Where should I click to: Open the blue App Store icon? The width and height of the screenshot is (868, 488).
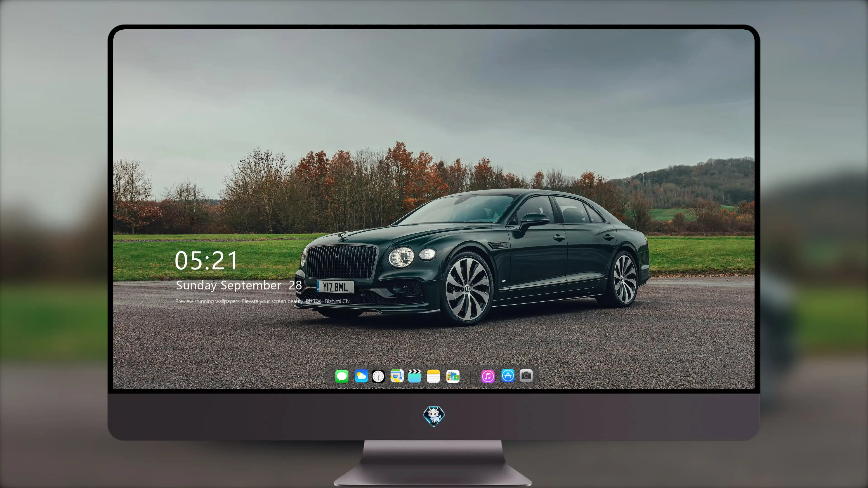(508, 375)
